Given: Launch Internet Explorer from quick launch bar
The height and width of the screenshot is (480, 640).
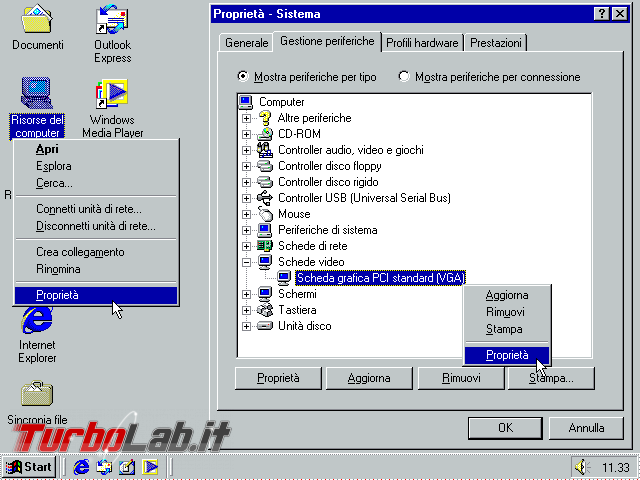Looking at the screenshot, I should coord(81,467).
